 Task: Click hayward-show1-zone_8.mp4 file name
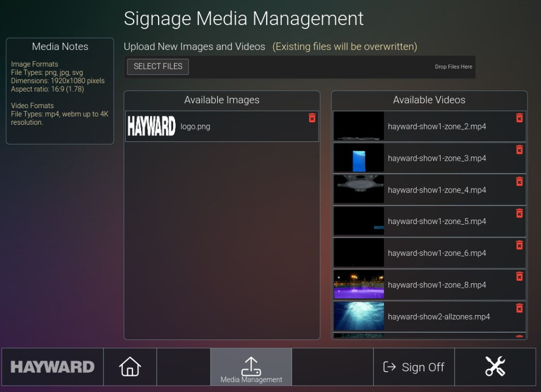(437, 285)
